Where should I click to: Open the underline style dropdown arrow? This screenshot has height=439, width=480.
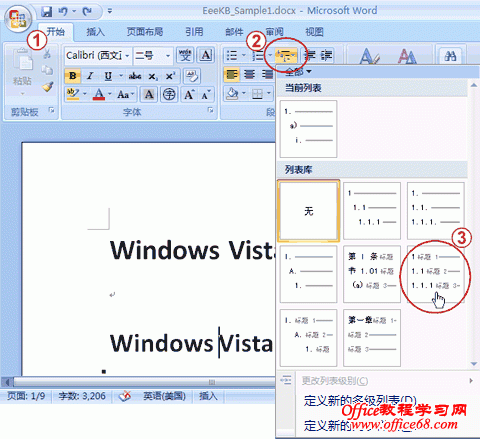point(121,76)
